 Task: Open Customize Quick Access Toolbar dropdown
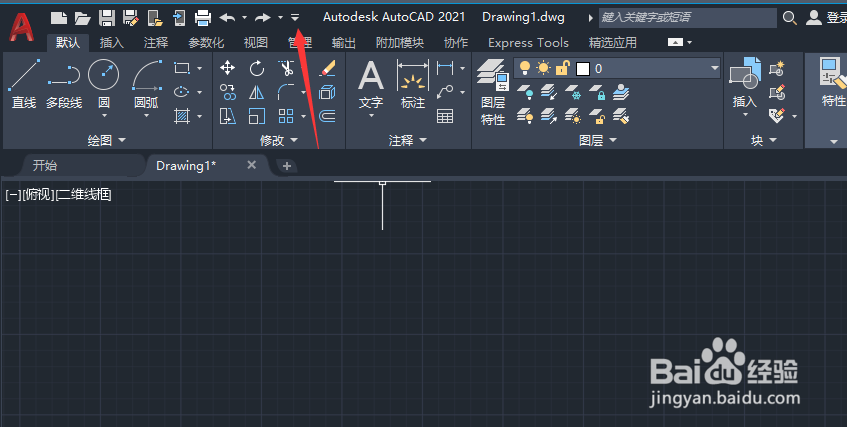point(295,18)
